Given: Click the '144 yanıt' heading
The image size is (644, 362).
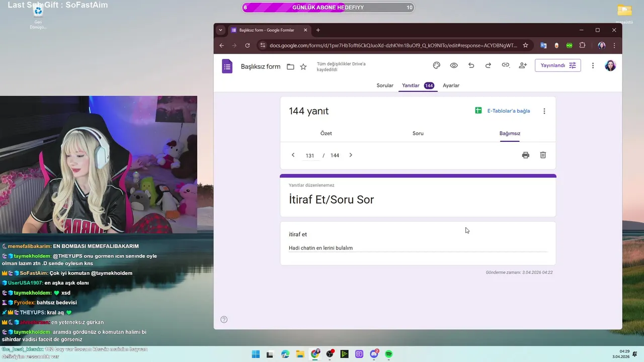Looking at the screenshot, I should (x=308, y=111).
